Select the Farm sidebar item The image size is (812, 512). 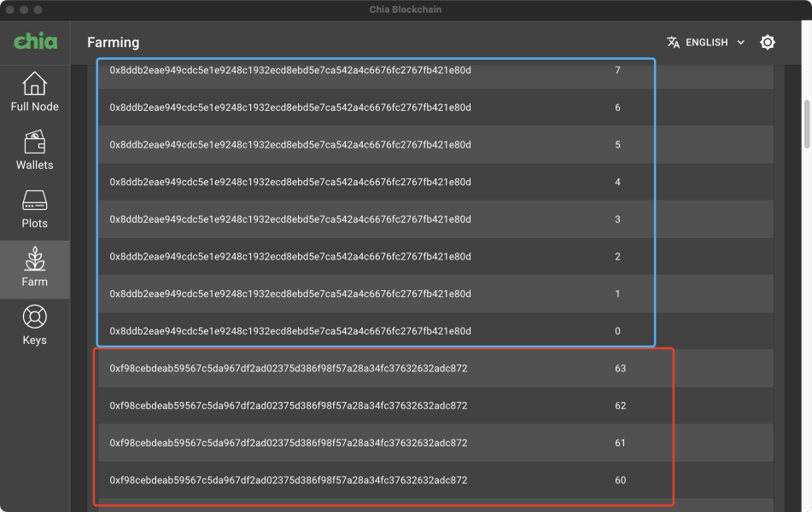[x=34, y=268]
